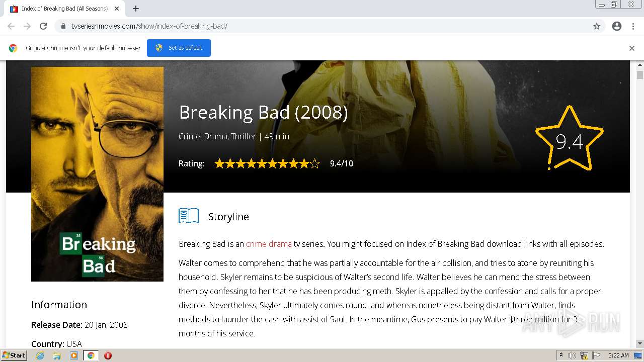The image size is (644, 362).
Task: Open the volume control in system tray
Action: point(572,355)
